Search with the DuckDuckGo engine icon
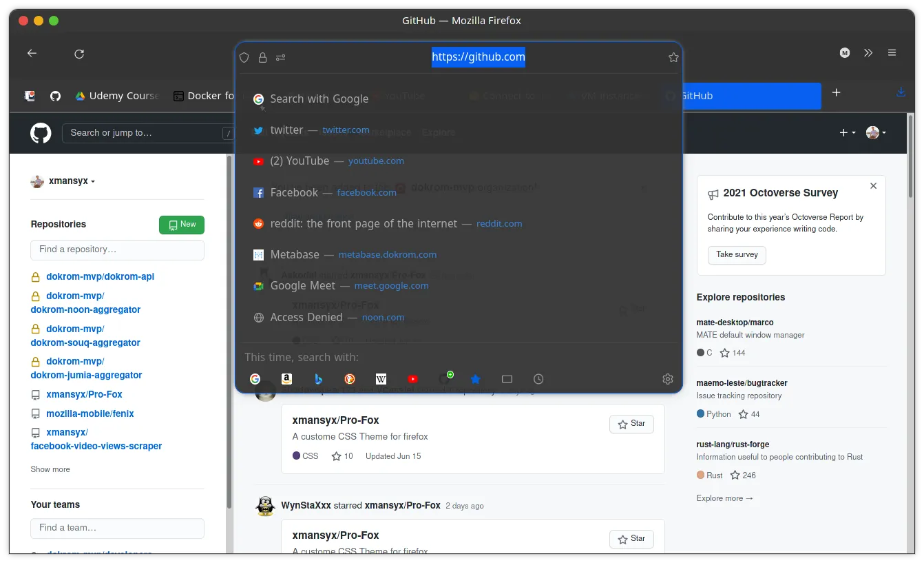Viewport: 924px width, 563px height. (x=349, y=378)
